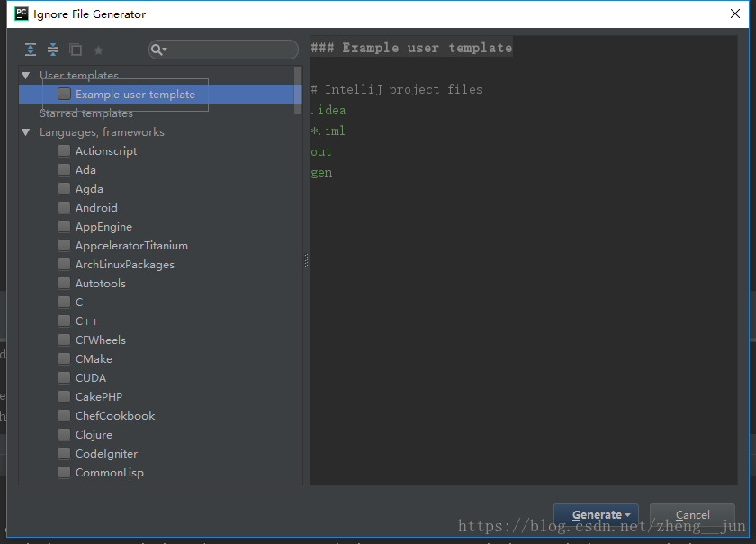Tick the ArchLinuxPackages checkbox
Viewport: 756px width, 544px height.
(64, 264)
